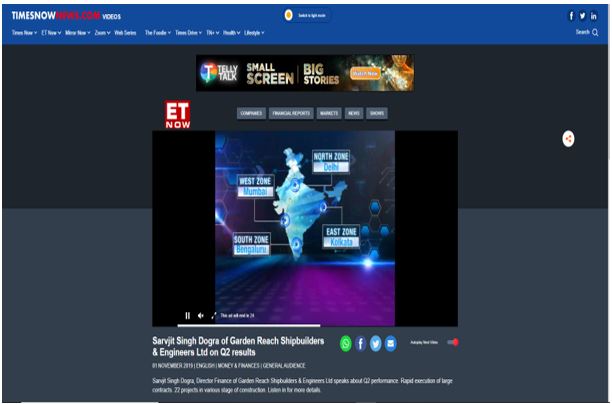The height and width of the screenshot is (404, 612).
Task: Click the Videos label beside the logo
Action: pos(112,16)
